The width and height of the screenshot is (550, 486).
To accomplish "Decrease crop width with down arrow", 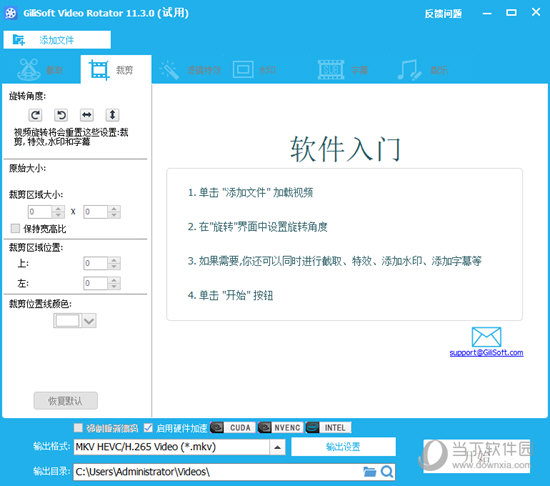I will [x=58, y=215].
